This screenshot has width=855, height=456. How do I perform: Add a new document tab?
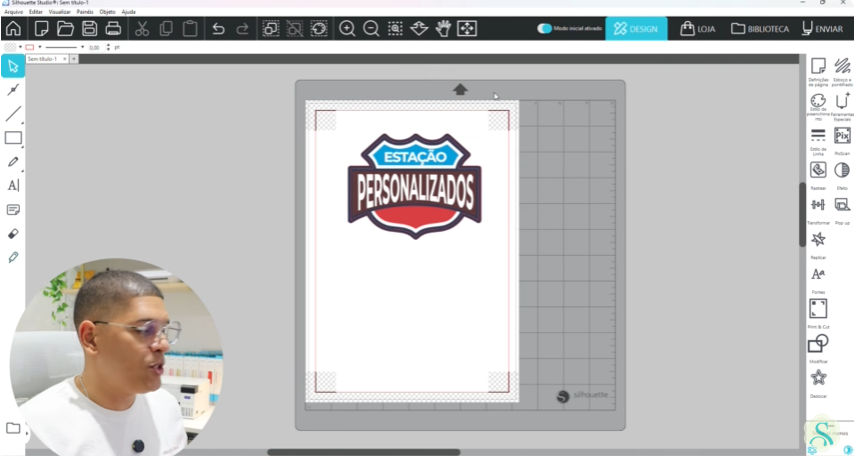coord(74,59)
